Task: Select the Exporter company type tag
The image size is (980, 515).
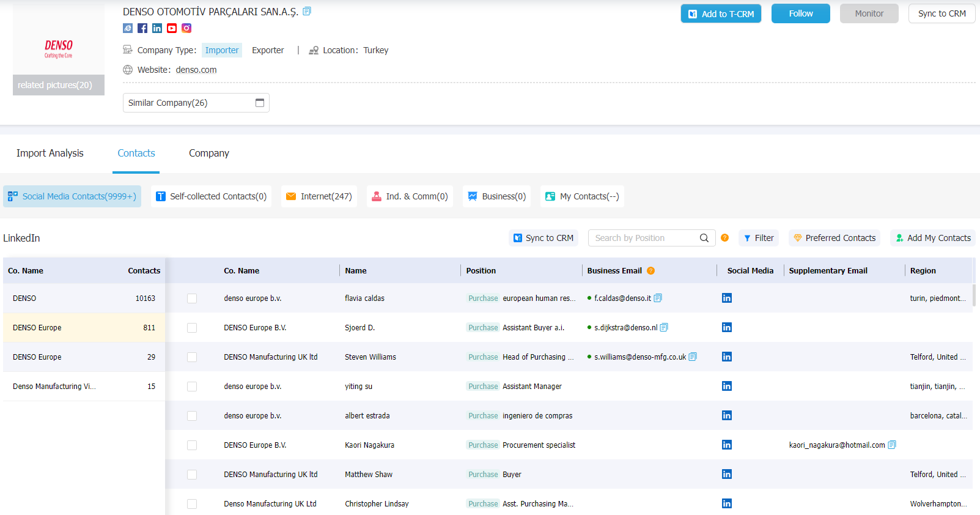Action: coord(268,50)
